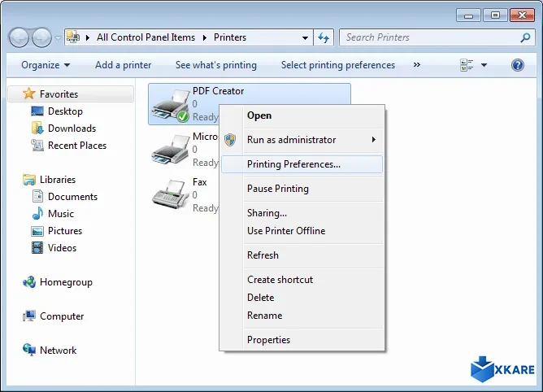Click the Favorites star icon
This screenshot has height=392, width=543.
coord(28,94)
